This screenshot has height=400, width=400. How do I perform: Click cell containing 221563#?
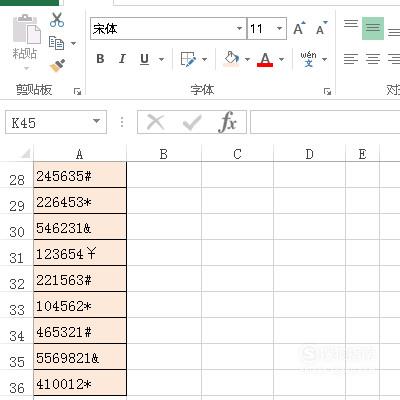80,279
